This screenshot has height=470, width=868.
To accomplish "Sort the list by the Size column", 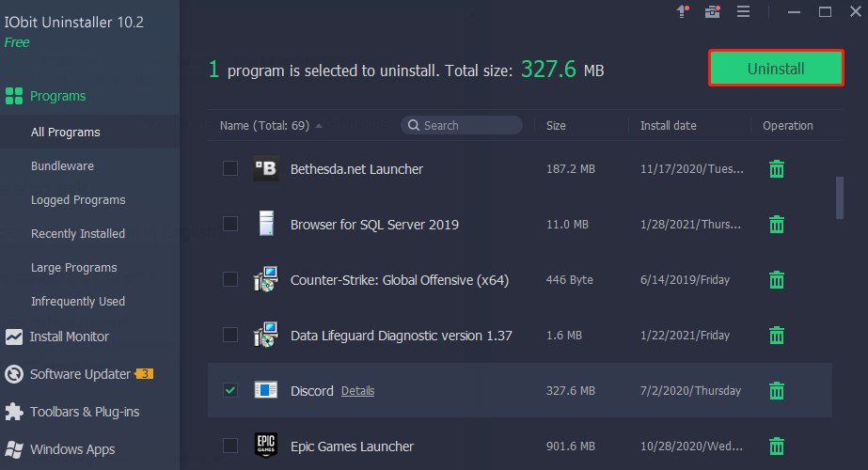I will pyautogui.click(x=556, y=126).
